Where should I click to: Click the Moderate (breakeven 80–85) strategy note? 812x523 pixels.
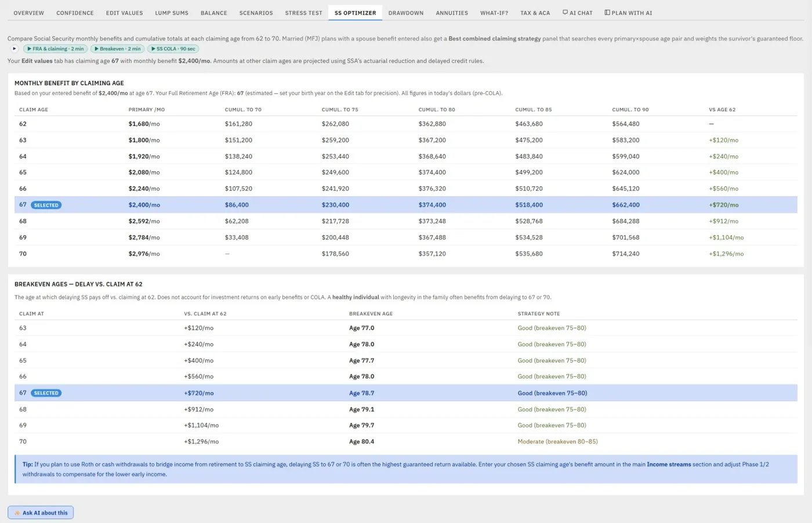point(557,442)
